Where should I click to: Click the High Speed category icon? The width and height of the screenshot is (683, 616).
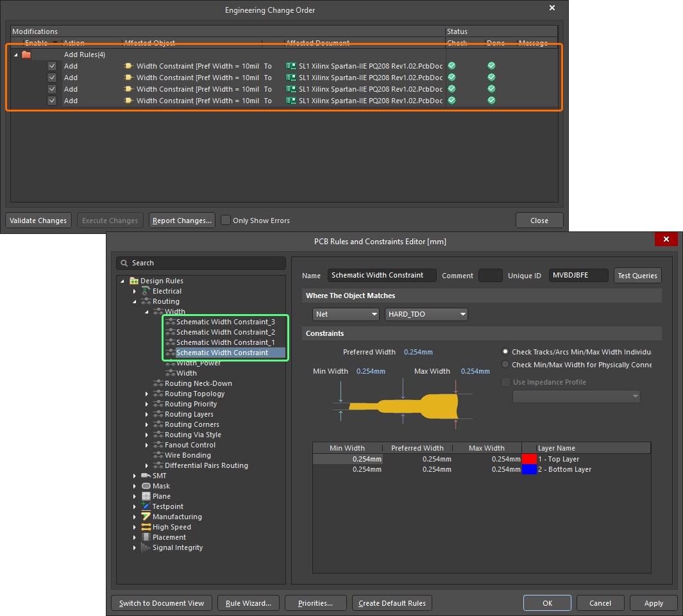click(x=146, y=527)
